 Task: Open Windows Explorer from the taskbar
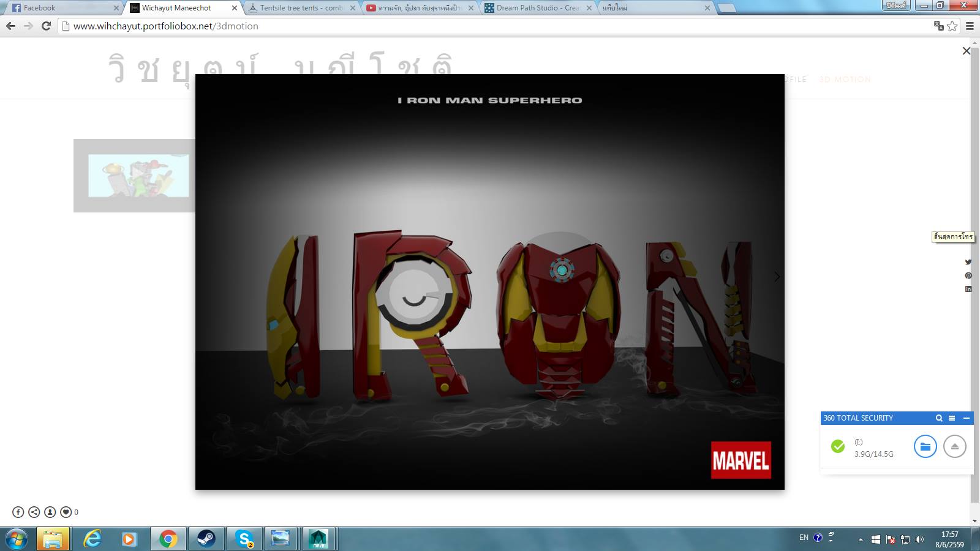53,539
